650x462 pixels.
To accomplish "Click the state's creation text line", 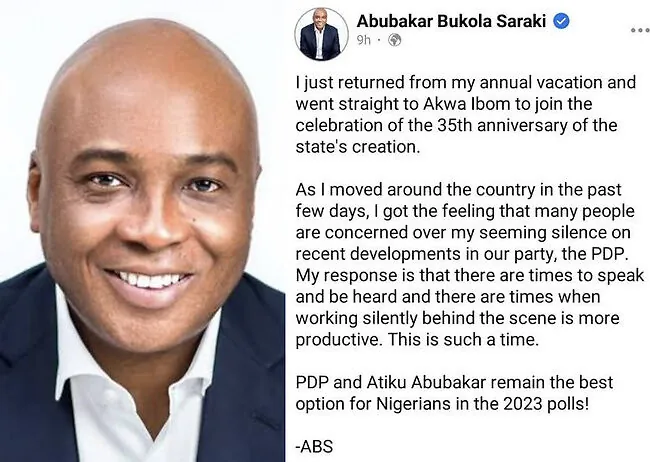I will coord(358,147).
